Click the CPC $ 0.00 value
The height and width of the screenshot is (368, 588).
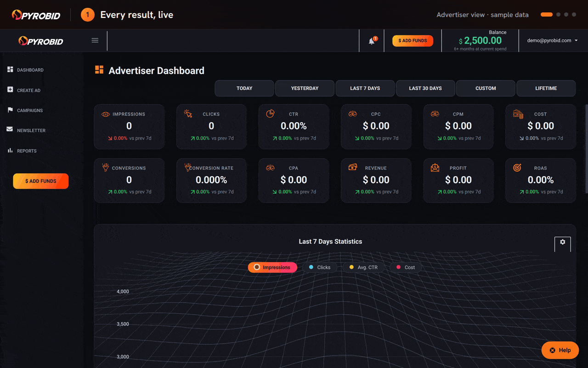click(x=376, y=126)
